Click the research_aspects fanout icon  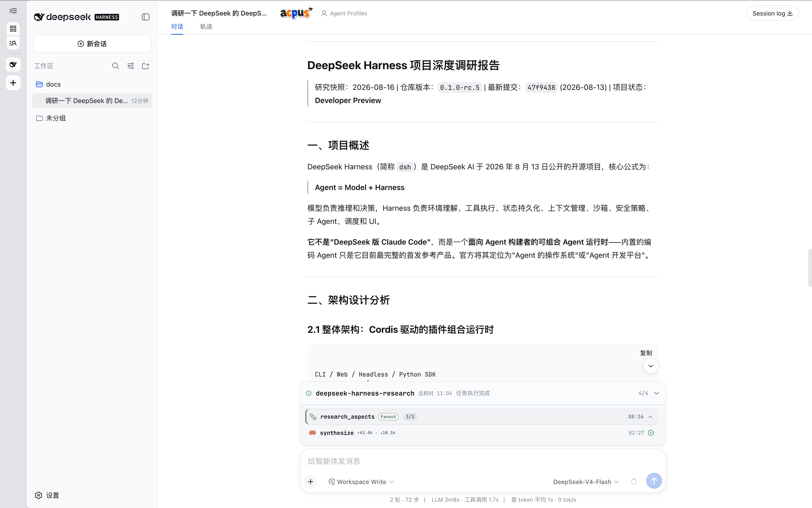click(313, 417)
